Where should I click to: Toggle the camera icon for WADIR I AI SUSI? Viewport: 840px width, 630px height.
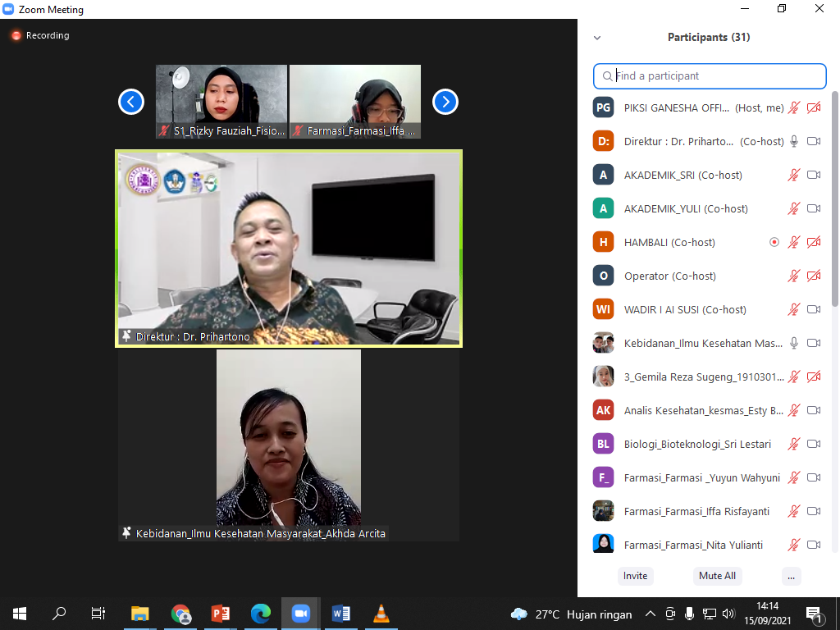814,309
